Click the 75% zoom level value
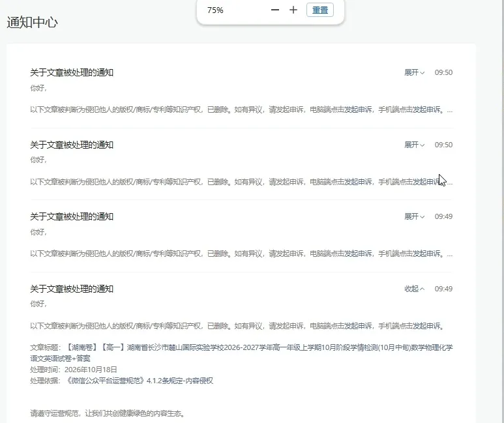 (x=215, y=10)
